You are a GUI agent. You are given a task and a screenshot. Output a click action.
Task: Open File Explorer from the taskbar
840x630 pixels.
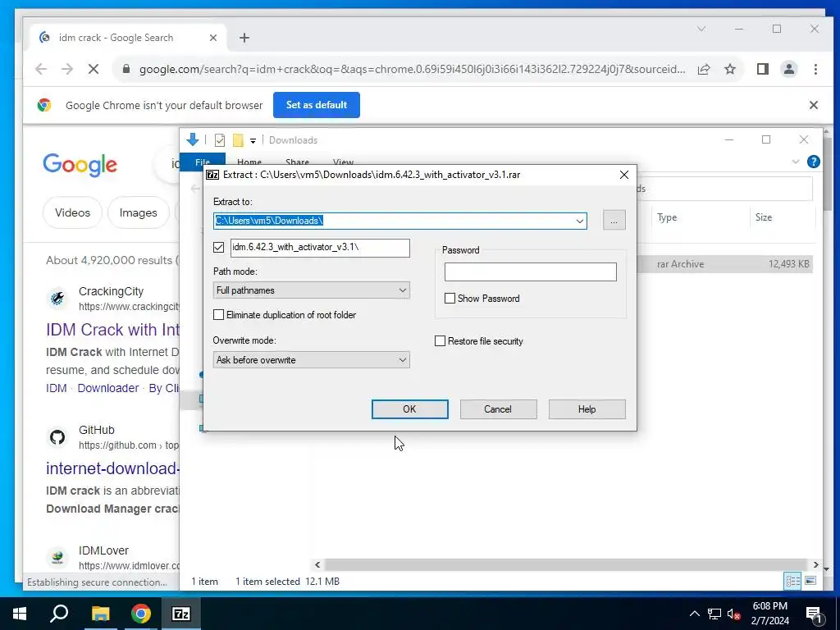coord(100,614)
